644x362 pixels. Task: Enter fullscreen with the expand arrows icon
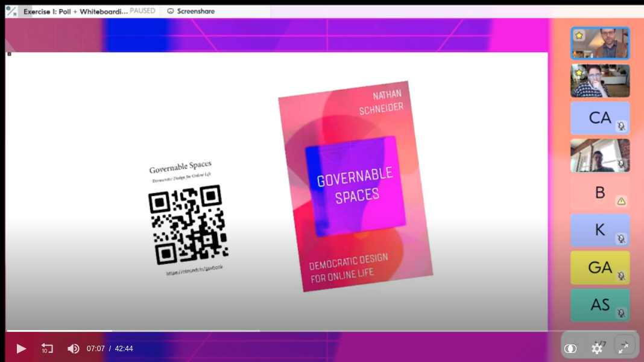pos(623,348)
